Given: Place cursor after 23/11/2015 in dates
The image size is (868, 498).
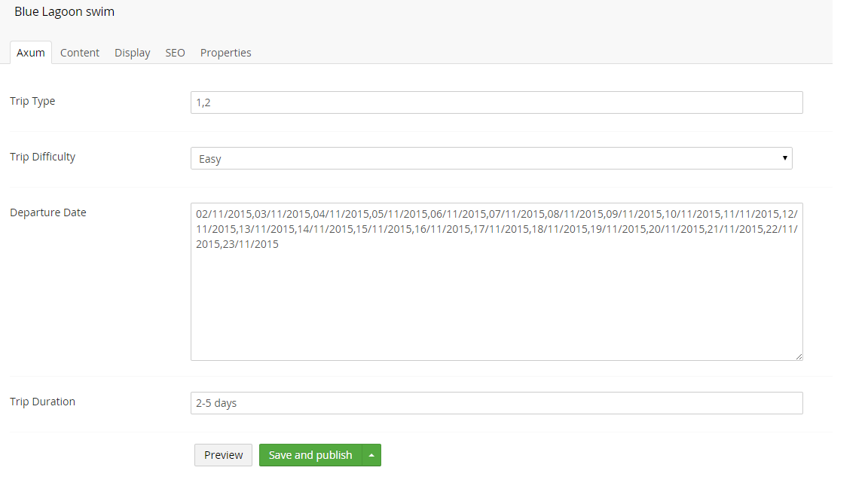Looking at the screenshot, I should tap(280, 244).
